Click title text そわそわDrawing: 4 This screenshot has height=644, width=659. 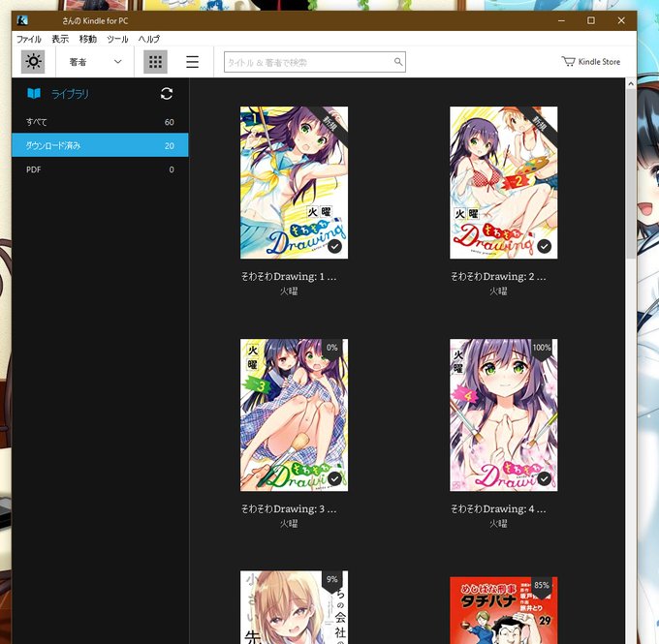(x=498, y=508)
